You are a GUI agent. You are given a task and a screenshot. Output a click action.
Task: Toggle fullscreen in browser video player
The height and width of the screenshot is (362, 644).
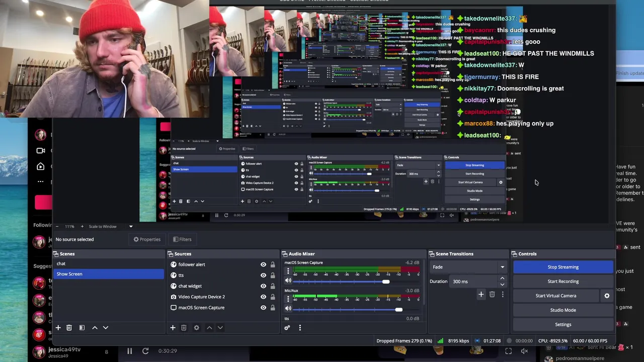coord(509,351)
